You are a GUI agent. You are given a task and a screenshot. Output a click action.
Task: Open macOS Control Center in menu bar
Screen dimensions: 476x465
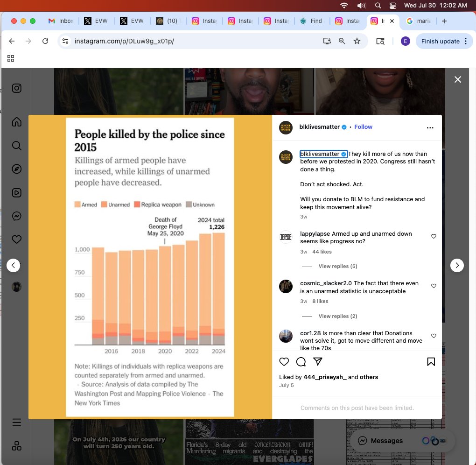393,6
